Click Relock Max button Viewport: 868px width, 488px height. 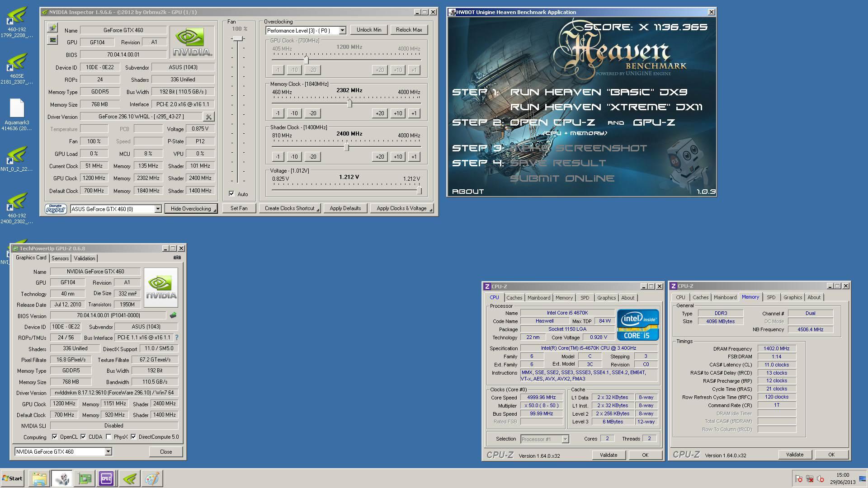[x=409, y=30]
